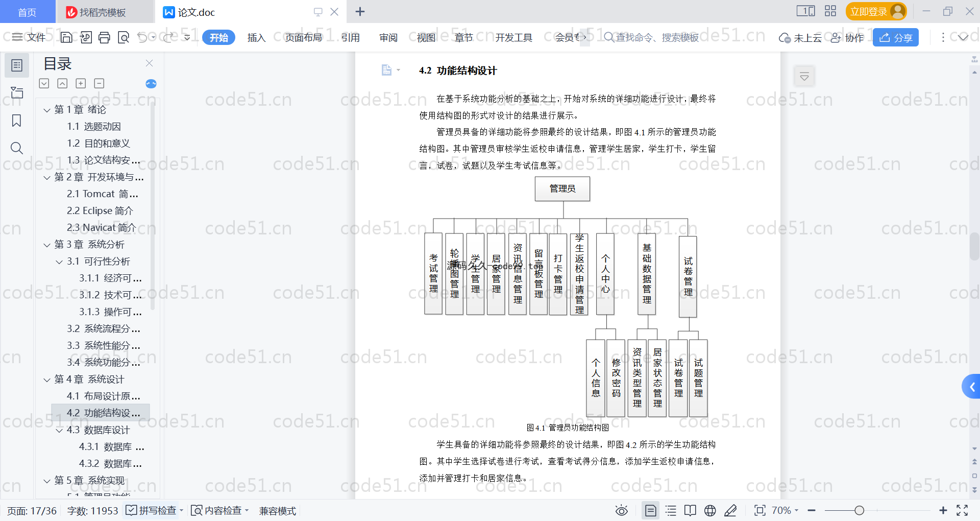Screen dimensions: 980x521
Task: Click remove outline level minus icon
Action: point(99,83)
